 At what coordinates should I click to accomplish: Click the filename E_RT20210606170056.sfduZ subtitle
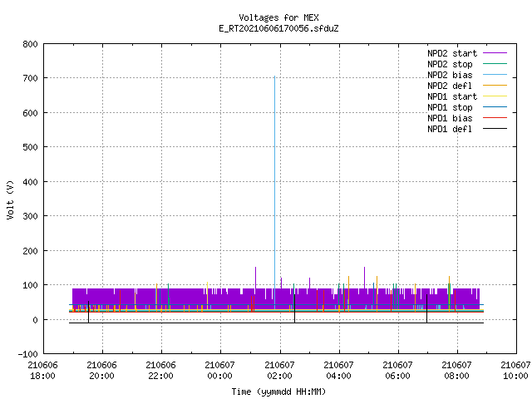pos(278,28)
